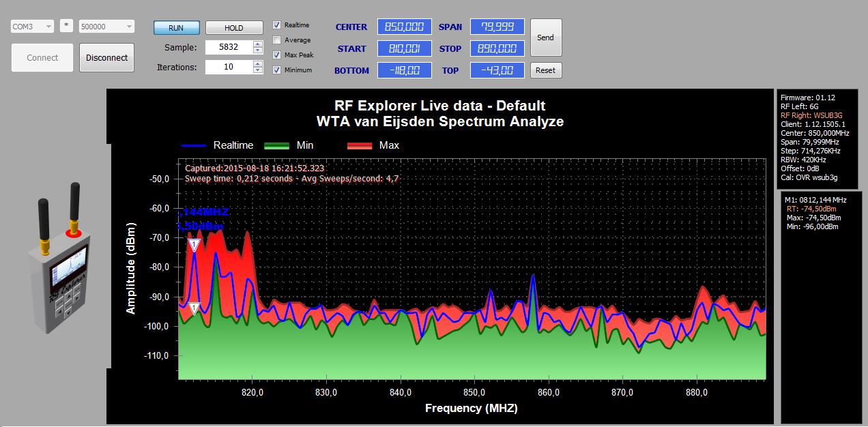This screenshot has width=868, height=427.
Task: Click the Realtime blue legend swatch
Action: pos(194,145)
